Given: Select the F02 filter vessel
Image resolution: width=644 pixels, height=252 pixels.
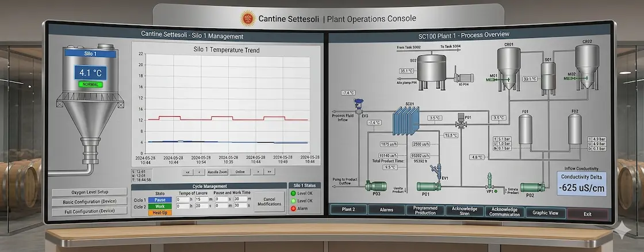Looking at the screenshot, I should click(x=574, y=129).
